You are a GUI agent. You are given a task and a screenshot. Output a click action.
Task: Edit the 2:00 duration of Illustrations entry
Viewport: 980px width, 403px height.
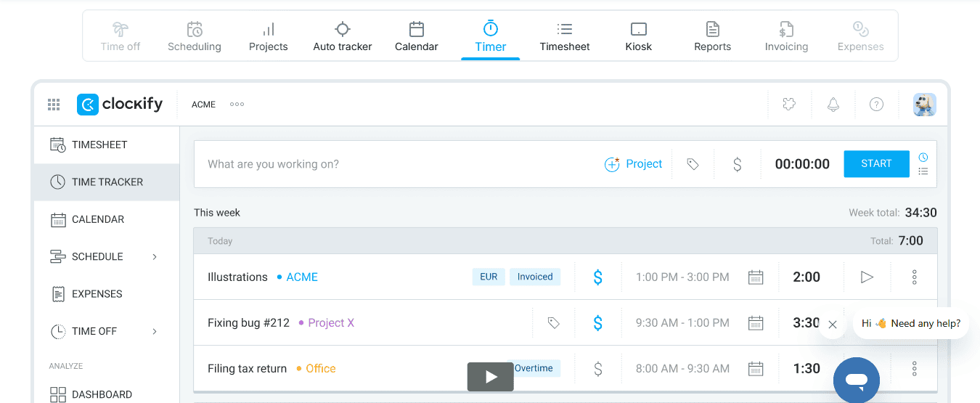click(807, 277)
